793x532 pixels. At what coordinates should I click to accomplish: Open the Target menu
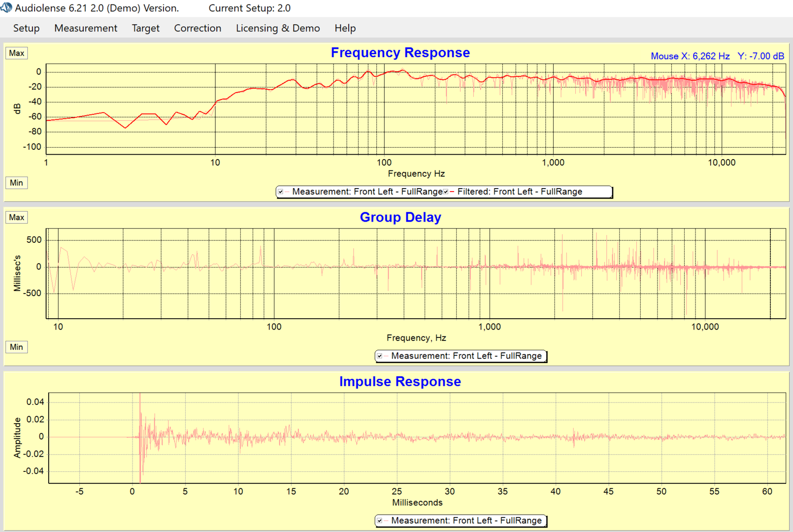[146, 28]
